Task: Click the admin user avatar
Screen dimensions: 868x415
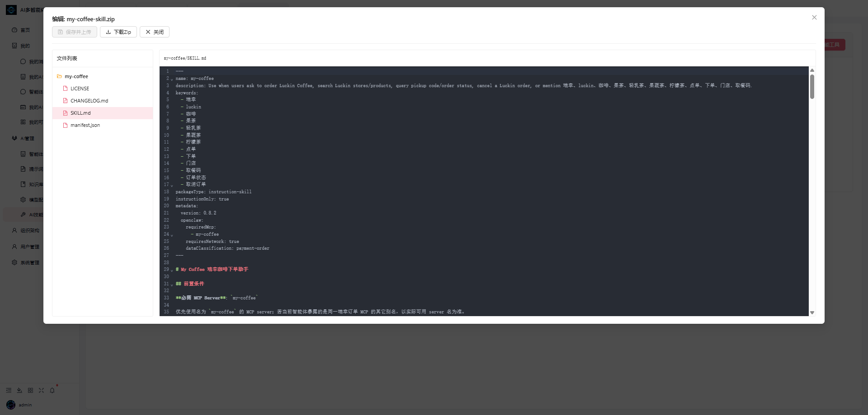Action: point(11,405)
